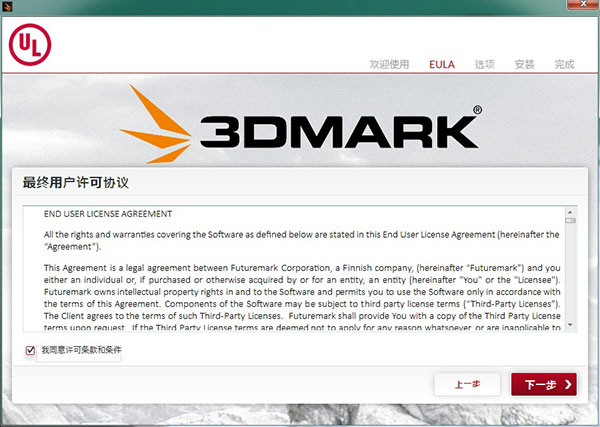Screen dimensions: 600x427
Task: Uncheck the 我同意许可条款和条件 checkbox
Action: (x=30, y=351)
